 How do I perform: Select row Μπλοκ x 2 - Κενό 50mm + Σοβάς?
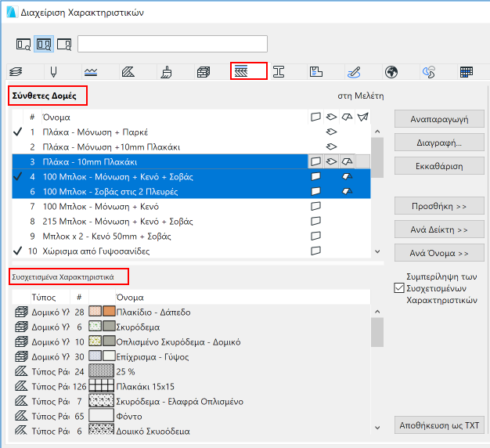click(x=191, y=236)
